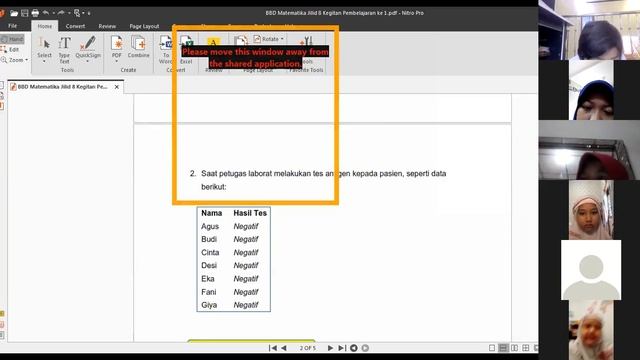Go to next page
This screenshot has width=640, height=360.
pos(330,348)
